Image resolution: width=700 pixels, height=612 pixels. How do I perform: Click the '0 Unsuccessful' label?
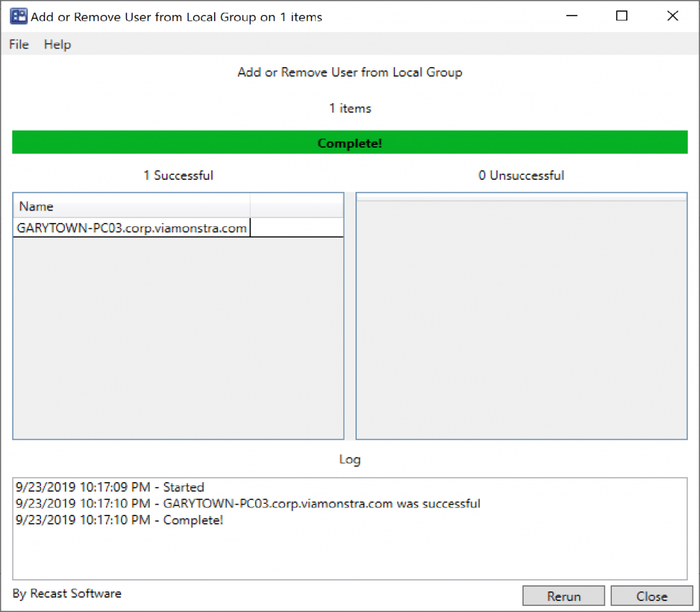click(521, 176)
